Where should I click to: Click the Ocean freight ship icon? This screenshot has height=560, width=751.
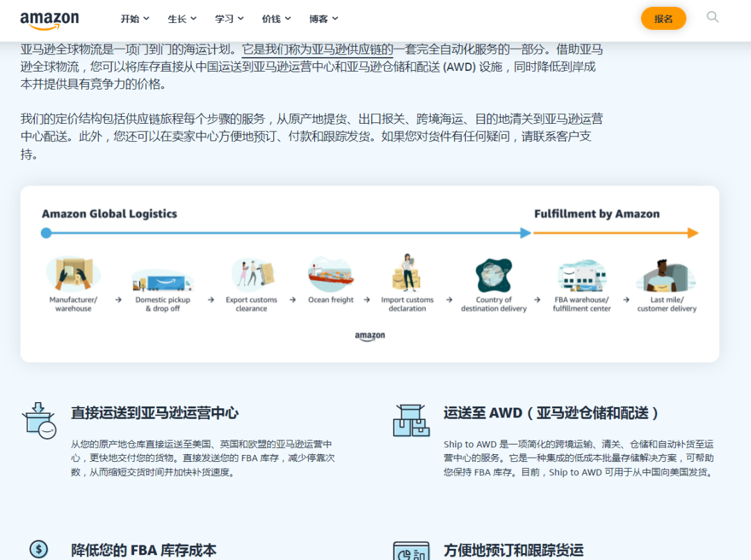[x=330, y=273]
